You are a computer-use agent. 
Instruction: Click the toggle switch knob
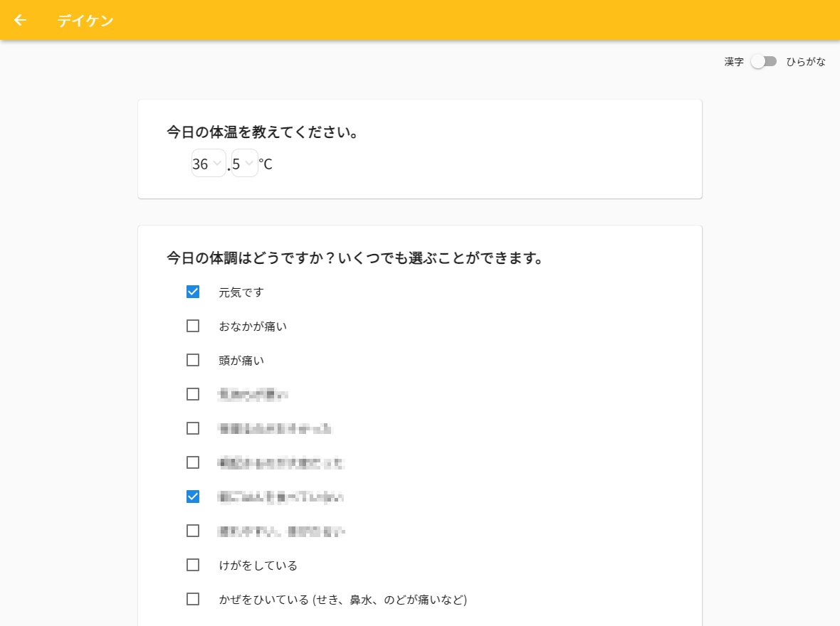tap(758, 62)
